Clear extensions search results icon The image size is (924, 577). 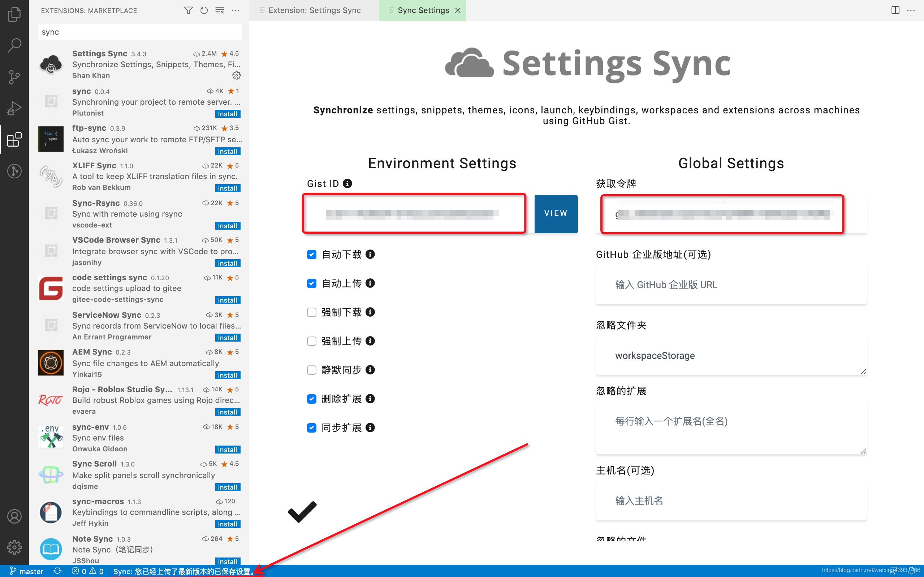click(220, 10)
